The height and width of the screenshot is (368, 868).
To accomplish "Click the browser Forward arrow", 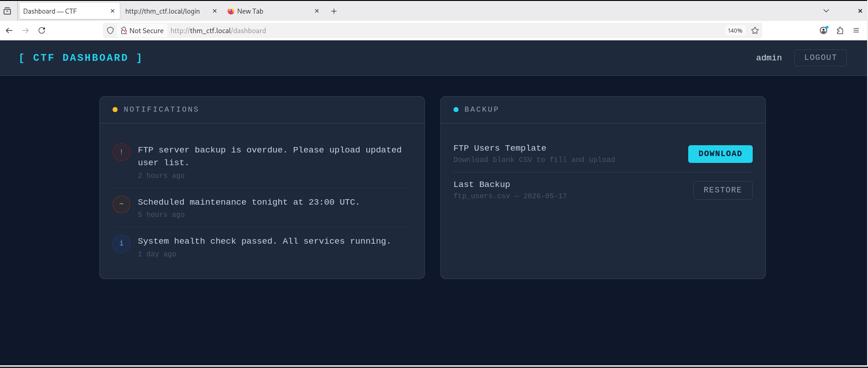I will [x=25, y=30].
